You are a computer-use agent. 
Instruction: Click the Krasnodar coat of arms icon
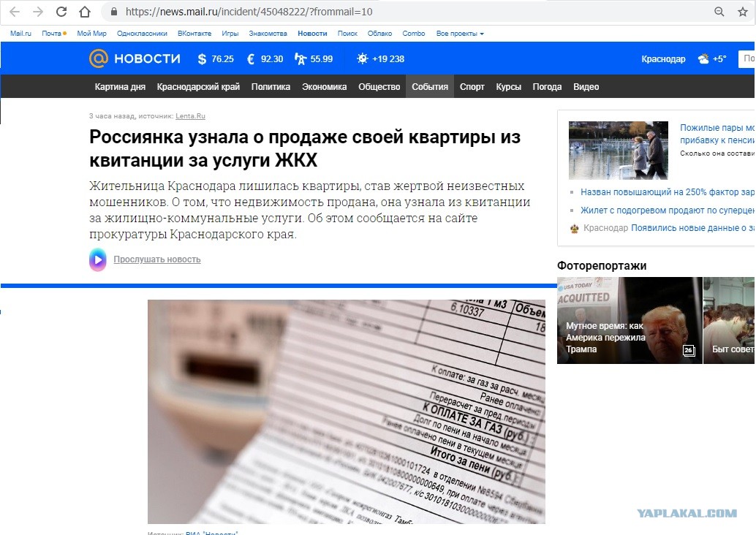(574, 229)
